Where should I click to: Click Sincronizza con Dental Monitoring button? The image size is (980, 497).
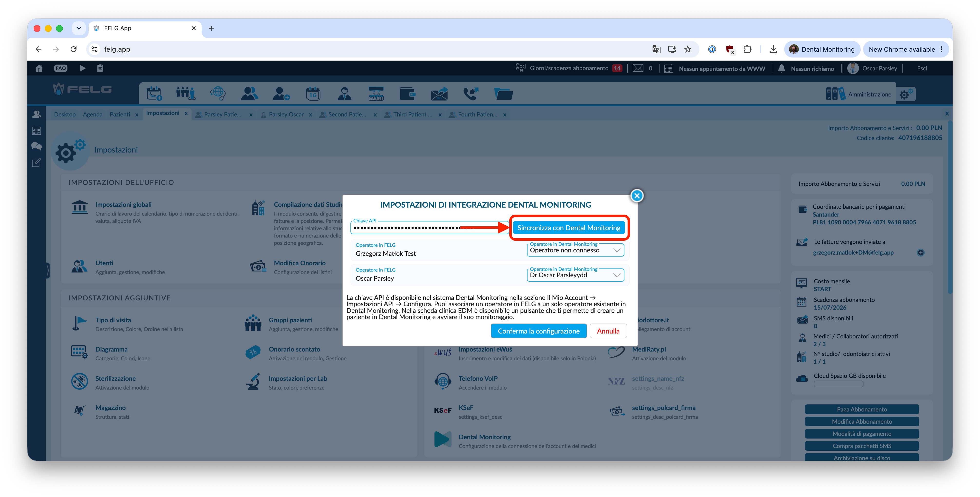pyautogui.click(x=568, y=228)
